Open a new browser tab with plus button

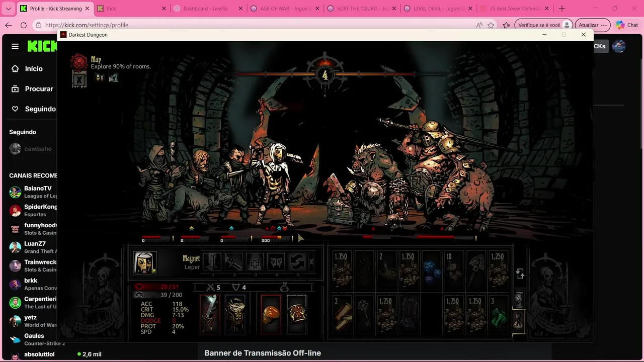[x=561, y=9]
